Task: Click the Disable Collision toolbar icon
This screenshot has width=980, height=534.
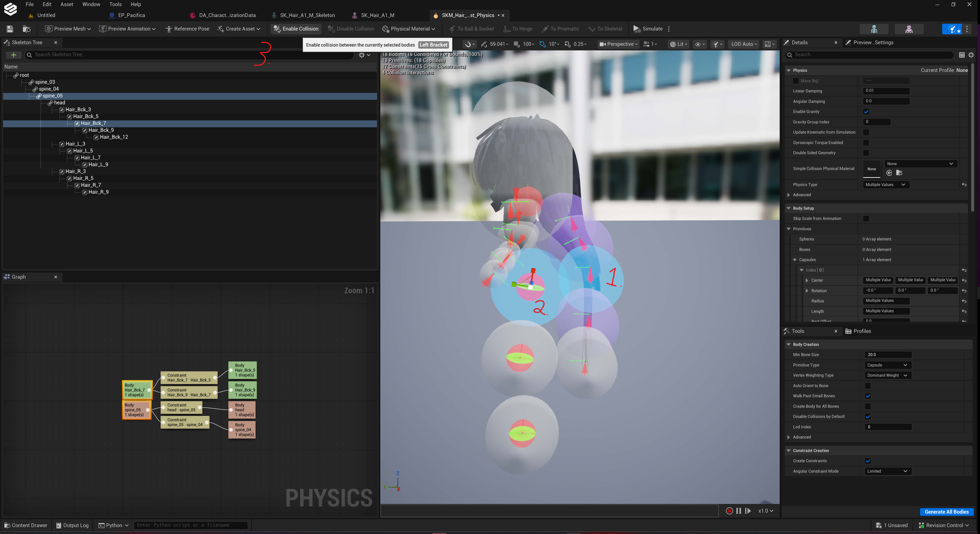Action: coord(331,29)
